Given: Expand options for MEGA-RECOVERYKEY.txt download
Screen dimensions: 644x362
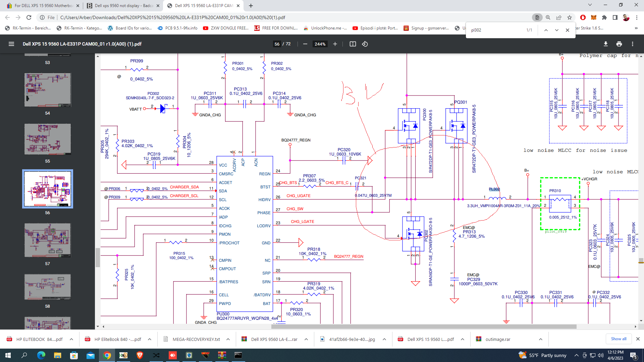Looking at the screenshot, I should 228,339.
